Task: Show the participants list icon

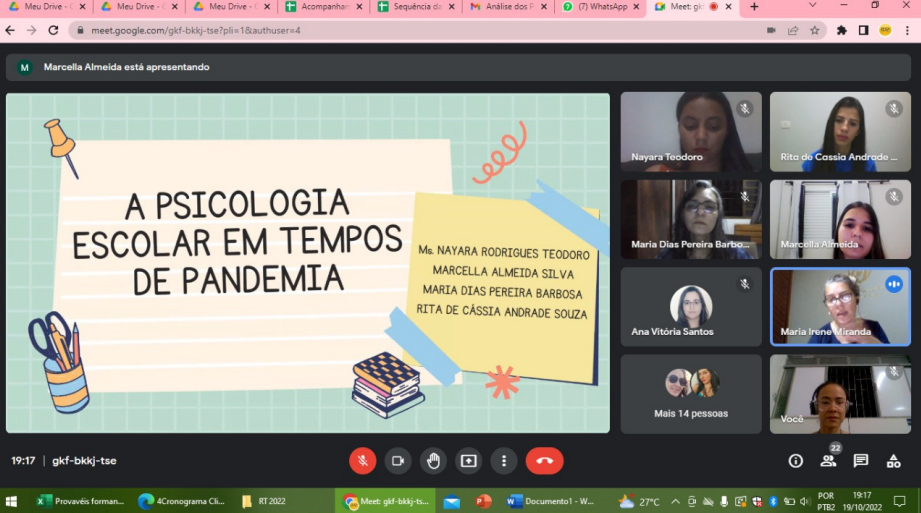Action: point(828,461)
